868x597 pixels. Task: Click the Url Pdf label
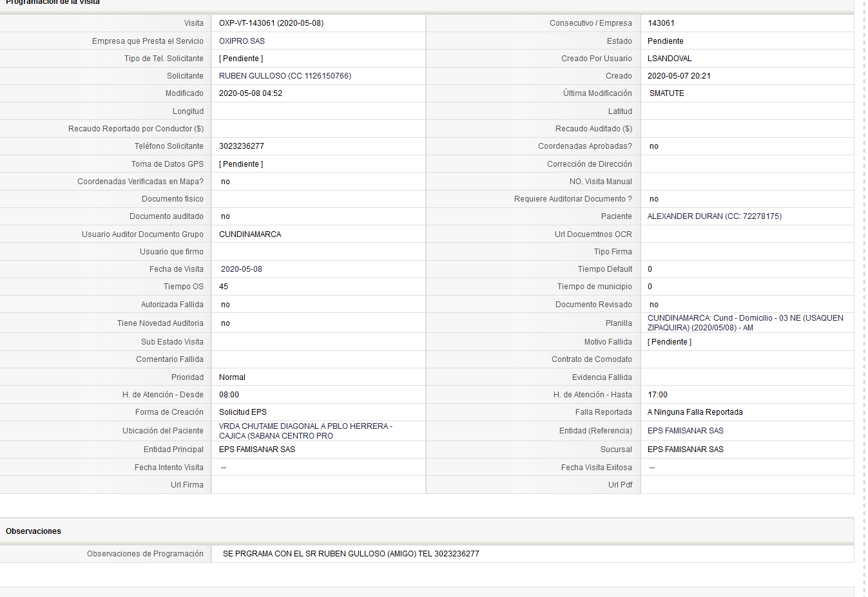pos(620,485)
